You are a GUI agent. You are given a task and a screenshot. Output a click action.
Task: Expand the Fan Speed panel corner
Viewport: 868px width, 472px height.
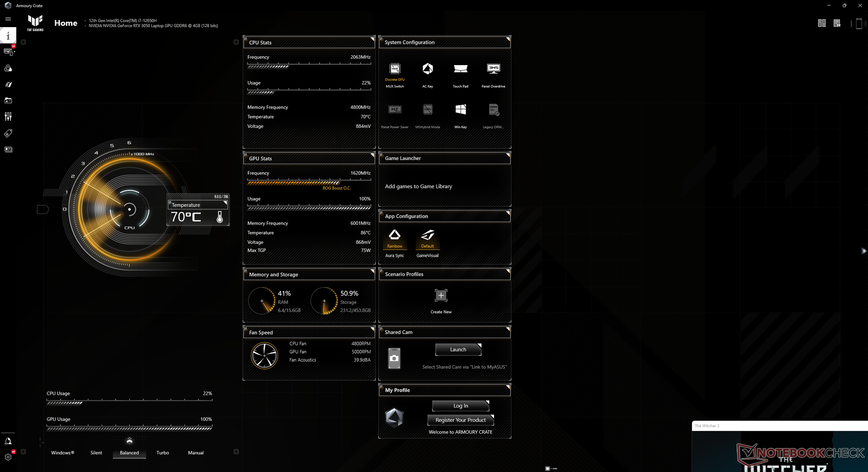372,329
